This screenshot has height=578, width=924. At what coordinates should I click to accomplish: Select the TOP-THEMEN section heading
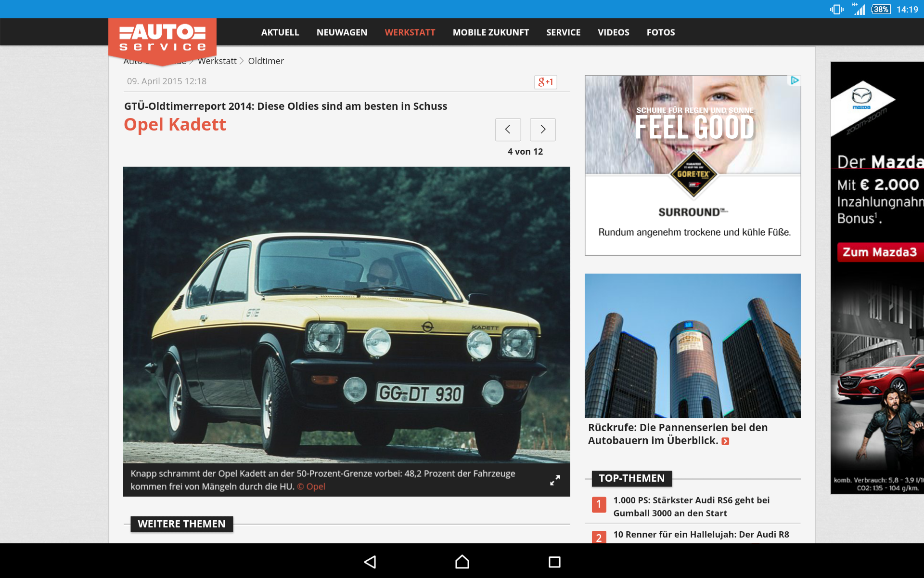point(632,478)
